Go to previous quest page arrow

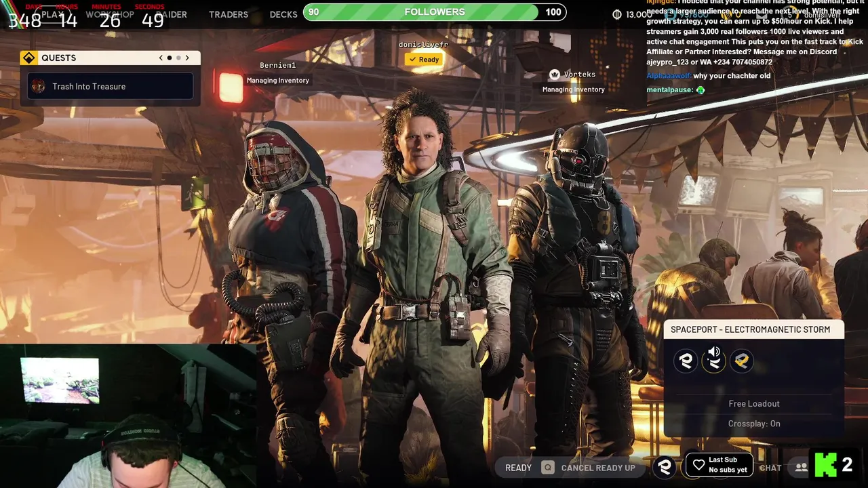click(x=161, y=58)
